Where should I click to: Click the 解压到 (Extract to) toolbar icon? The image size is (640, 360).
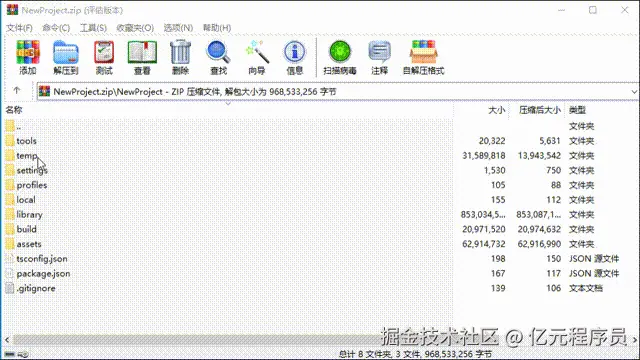click(65, 52)
